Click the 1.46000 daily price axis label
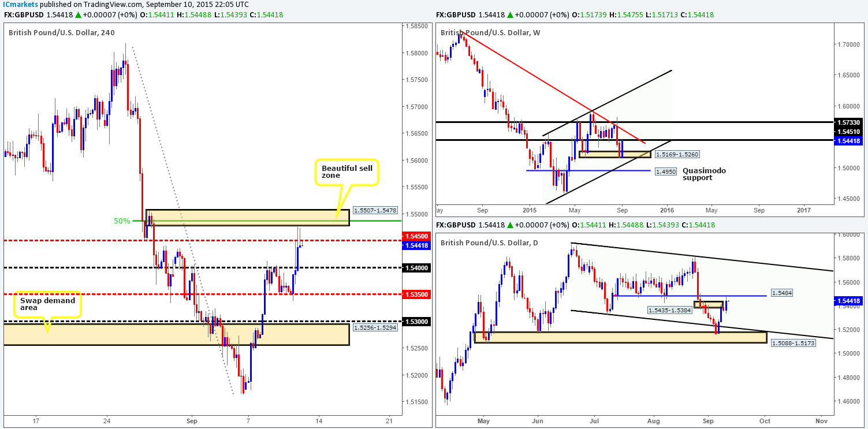 (848, 401)
